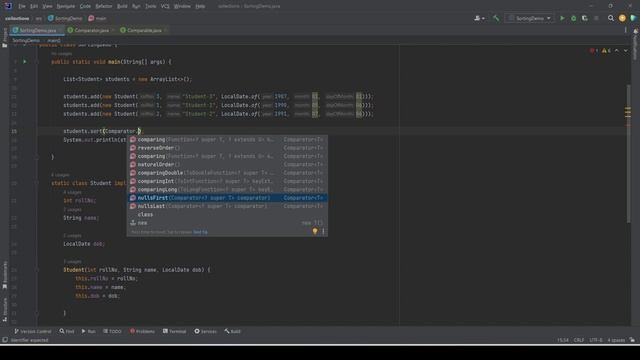Click the Stop square icon in toolbar
The width and height of the screenshot is (640, 360).
(x=596, y=18)
